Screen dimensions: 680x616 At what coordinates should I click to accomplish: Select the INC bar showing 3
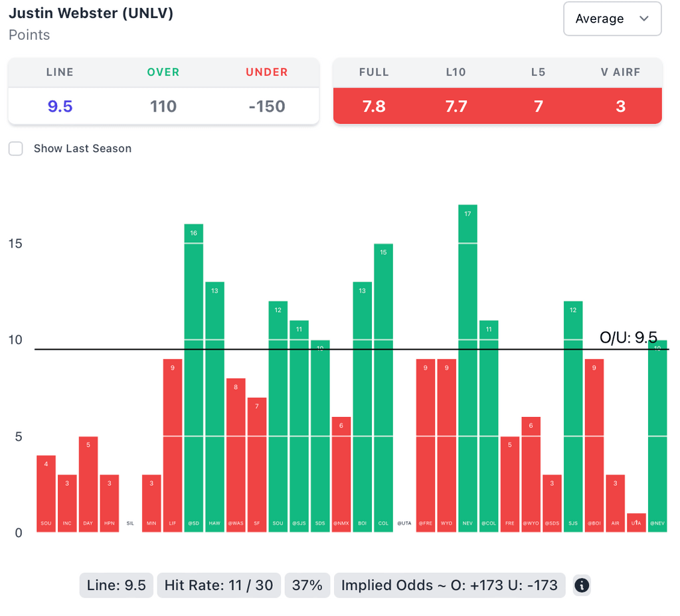[x=67, y=503]
